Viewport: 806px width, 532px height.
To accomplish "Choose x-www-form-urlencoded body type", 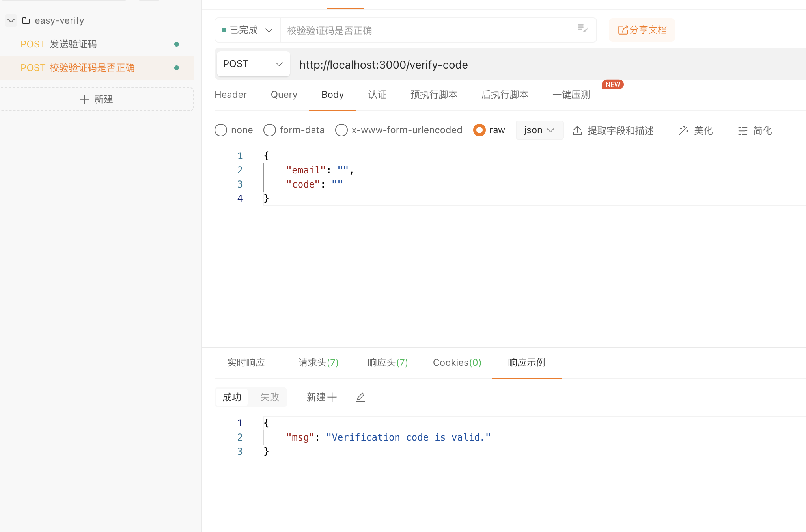I will tap(341, 130).
